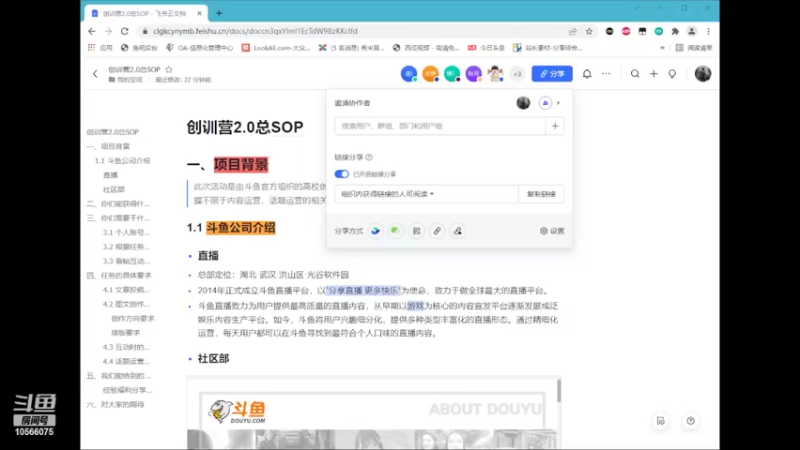Show the +3 additional collaborators
This screenshot has width=800, height=450.
tap(517, 74)
